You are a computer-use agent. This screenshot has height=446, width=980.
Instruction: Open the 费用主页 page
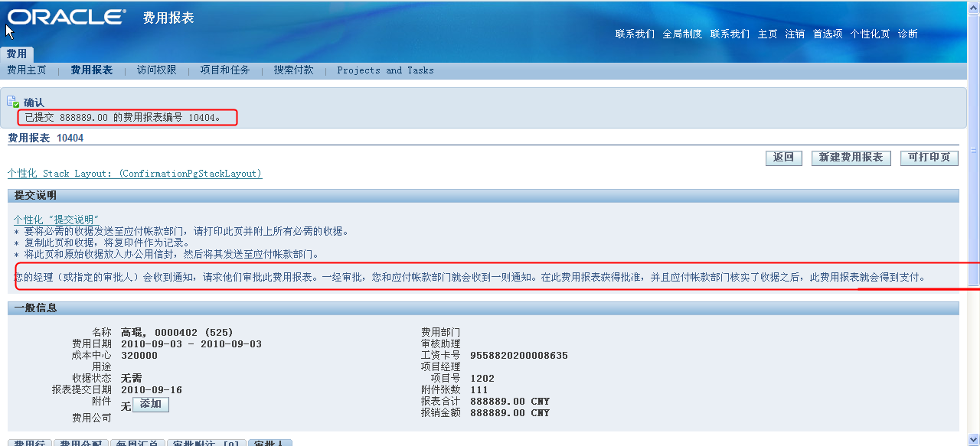27,70
